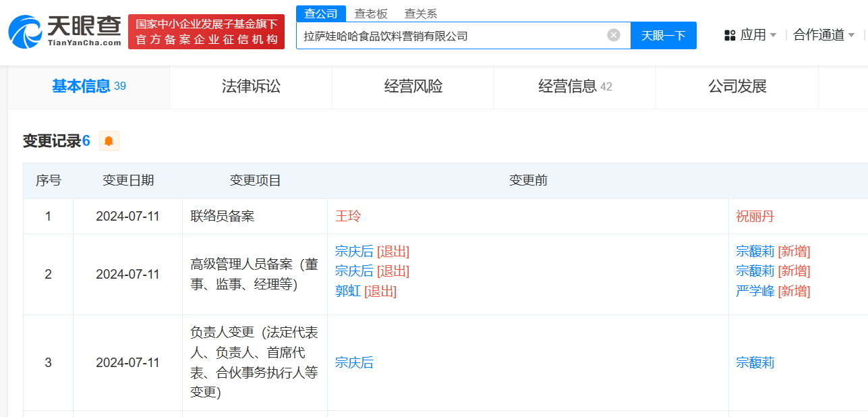Select the 查公司 tab

(320, 13)
